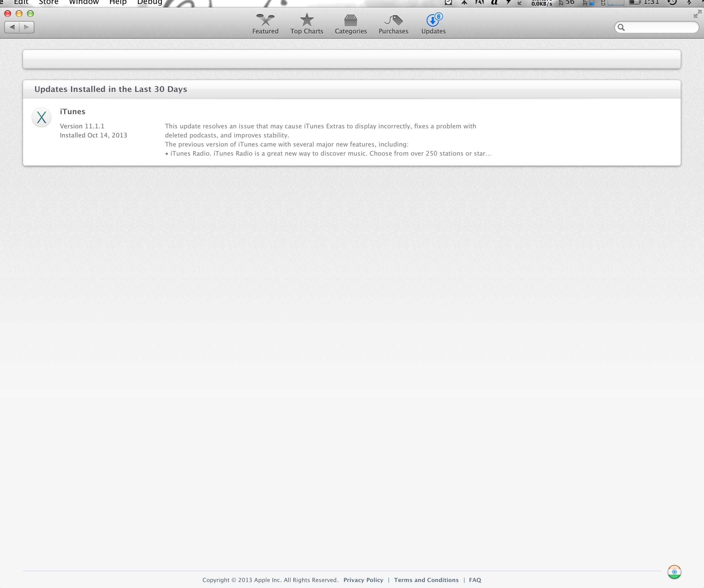Open the Debug menu
The height and width of the screenshot is (588, 704).
point(149,2)
